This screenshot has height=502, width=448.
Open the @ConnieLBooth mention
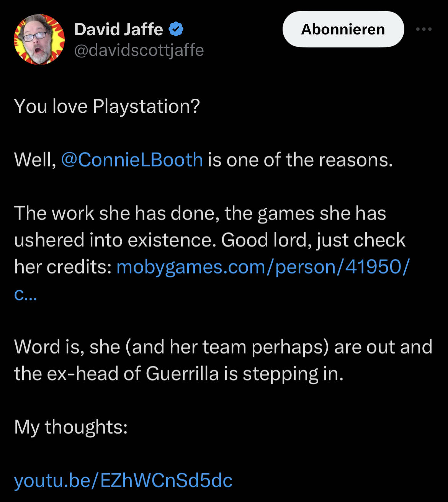[x=132, y=160]
